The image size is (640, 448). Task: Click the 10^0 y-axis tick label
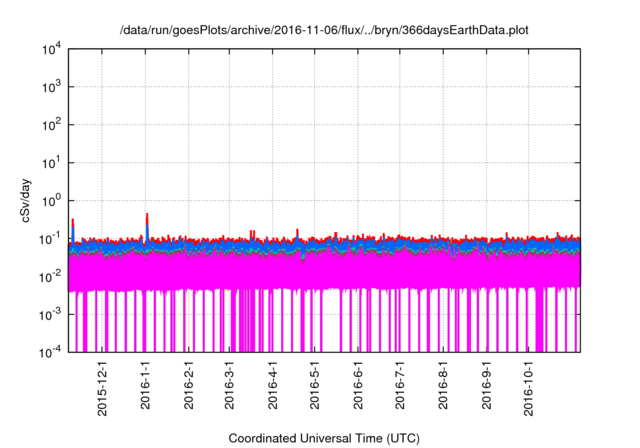click(51, 201)
